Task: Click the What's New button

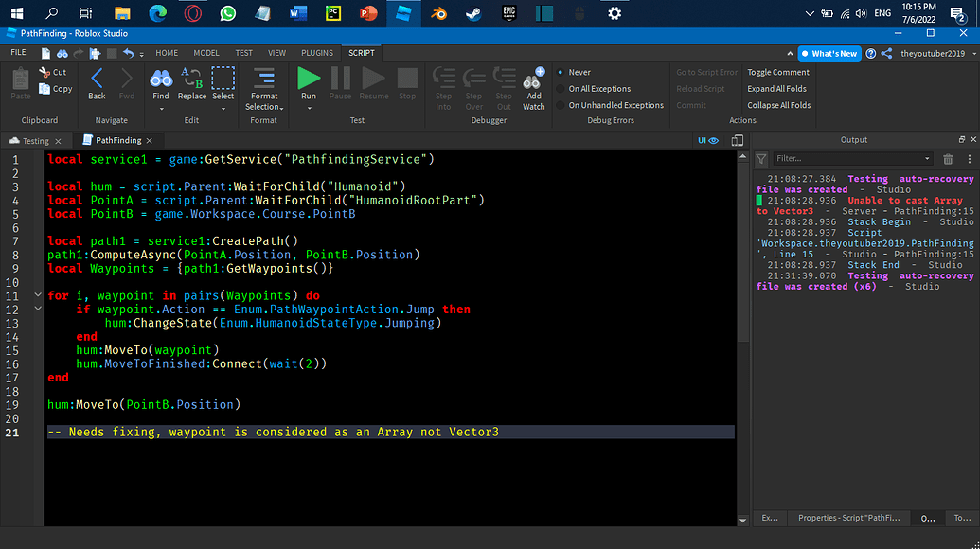Action: click(829, 53)
